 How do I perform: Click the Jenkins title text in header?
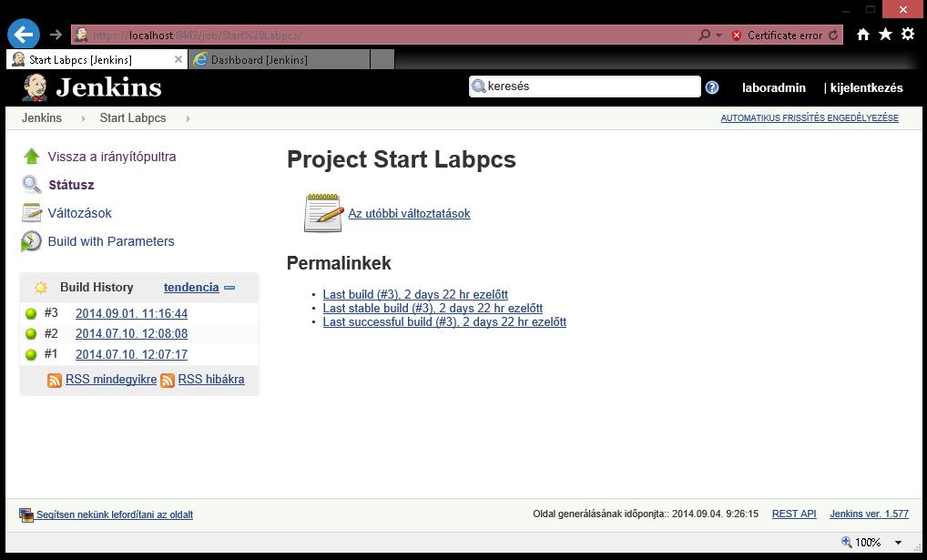(108, 87)
